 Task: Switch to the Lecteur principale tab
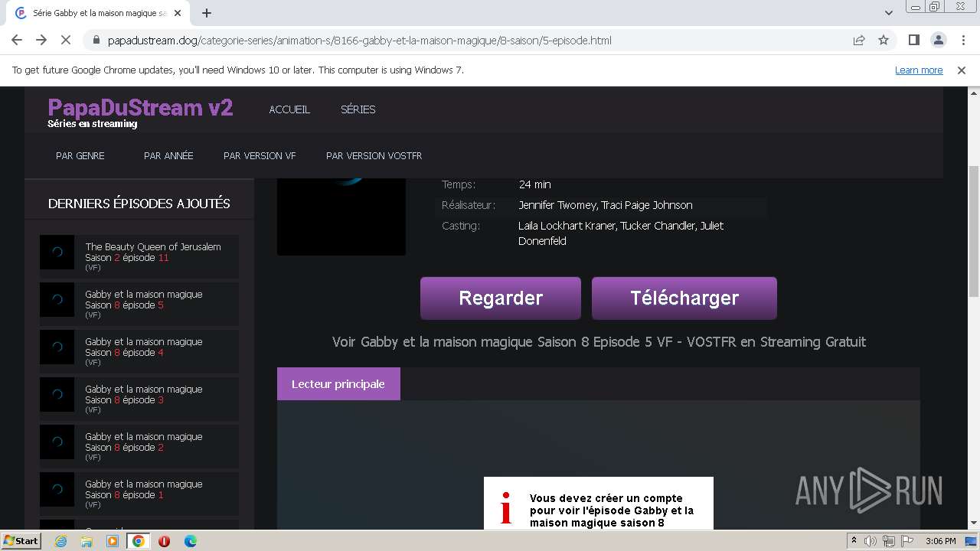338,383
